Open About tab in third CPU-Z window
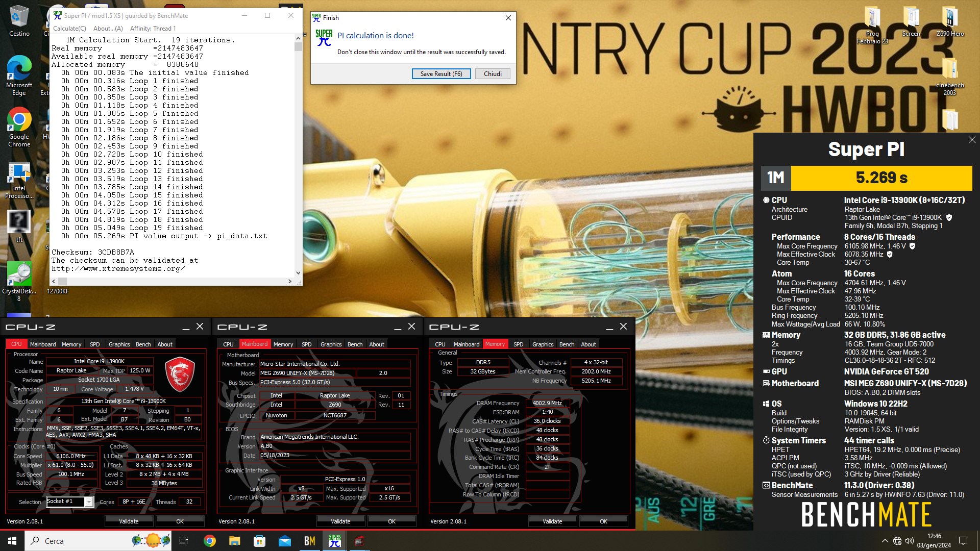Viewport: 980px width, 551px height. tap(588, 344)
